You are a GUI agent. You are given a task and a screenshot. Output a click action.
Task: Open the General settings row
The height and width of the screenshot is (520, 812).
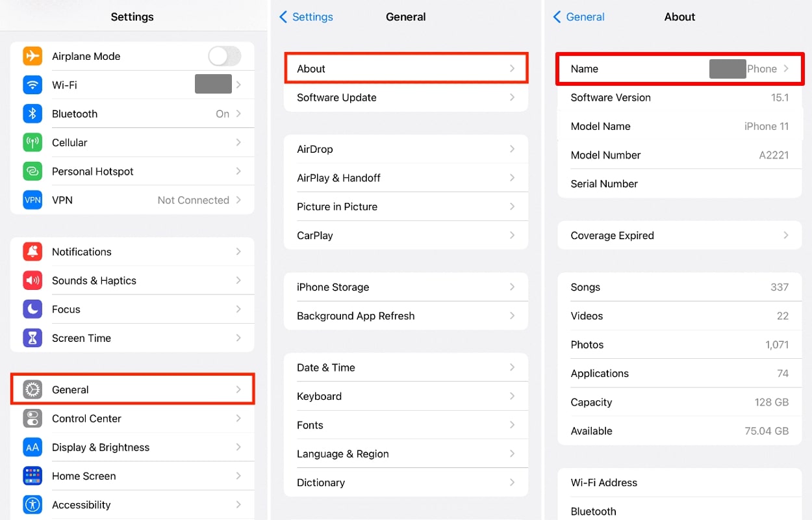[133, 390]
